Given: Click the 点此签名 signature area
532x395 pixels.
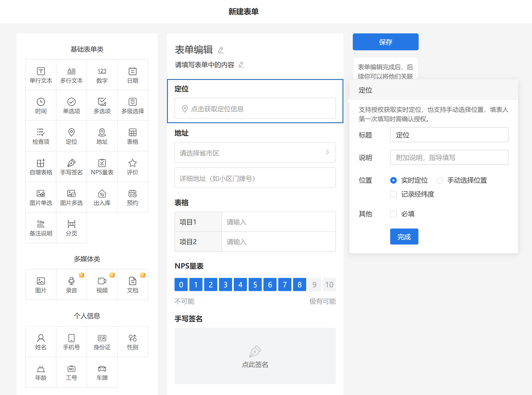Looking at the screenshot, I should [255, 356].
